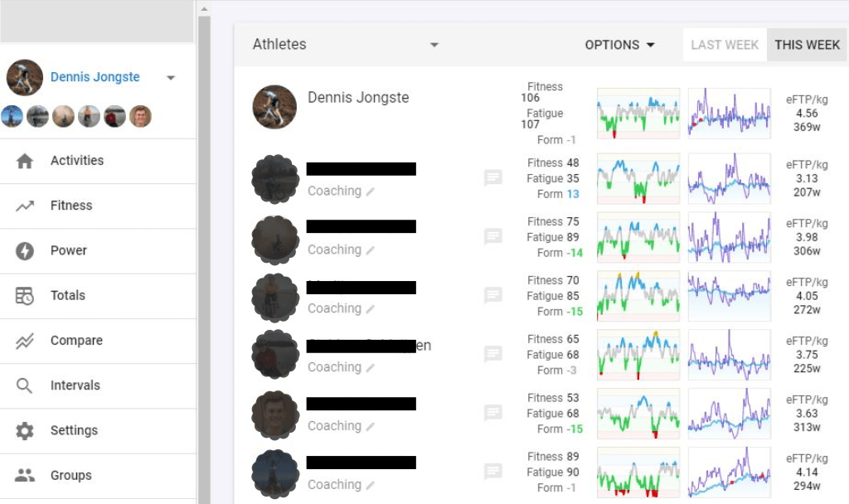Switch to LAST WEEK view
Image resolution: width=849 pixels, height=504 pixels.
725,45
